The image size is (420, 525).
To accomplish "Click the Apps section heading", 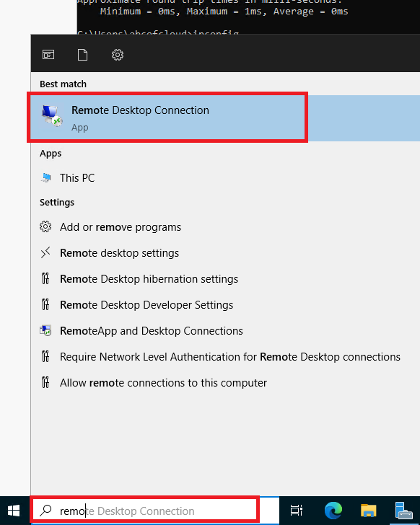I will click(51, 154).
